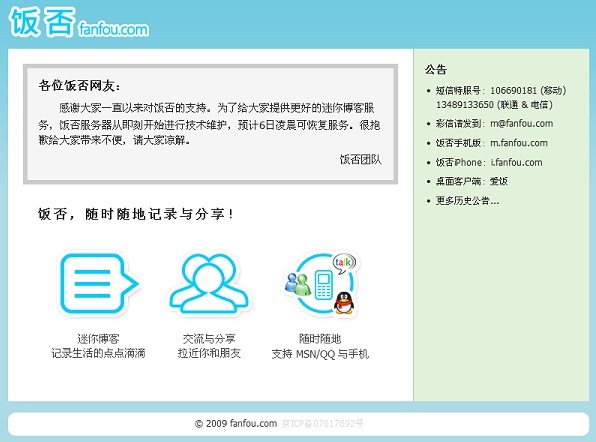The image size is (596, 442).
Task: Click the mobile phone icon
Action: (323, 284)
